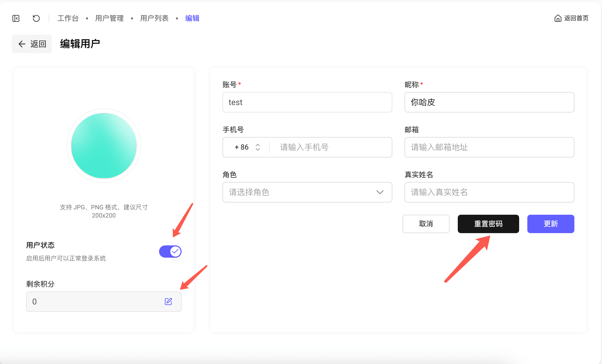Collapse the sidebar panel icon
This screenshot has width=602, height=364.
point(16,18)
